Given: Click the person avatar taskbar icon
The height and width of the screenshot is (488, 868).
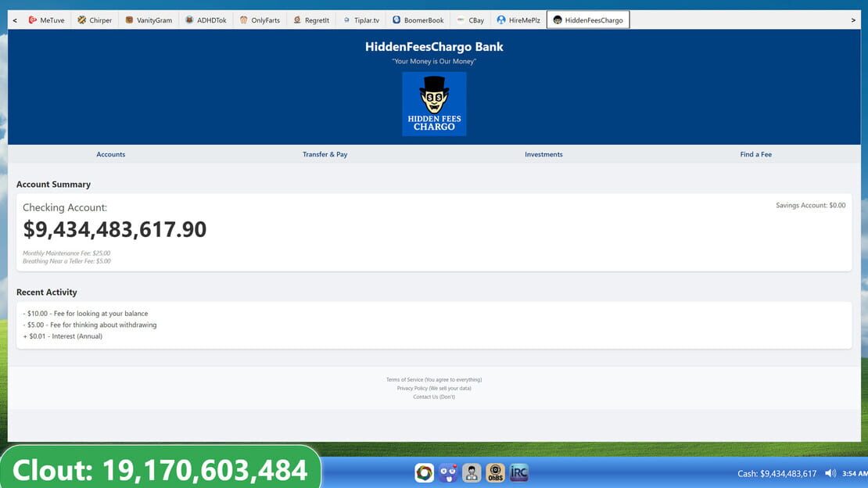Looking at the screenshot, I should [x=472, y=472].
